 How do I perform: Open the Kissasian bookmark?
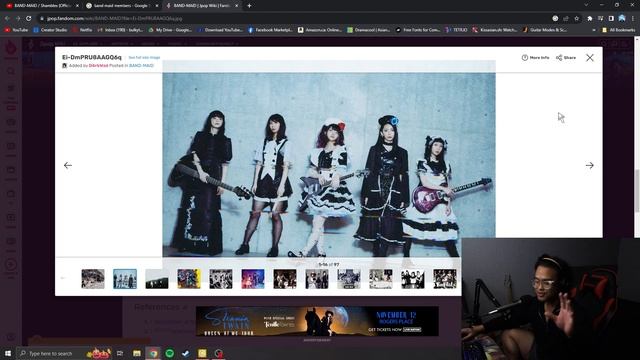click(x=495, y=30)
